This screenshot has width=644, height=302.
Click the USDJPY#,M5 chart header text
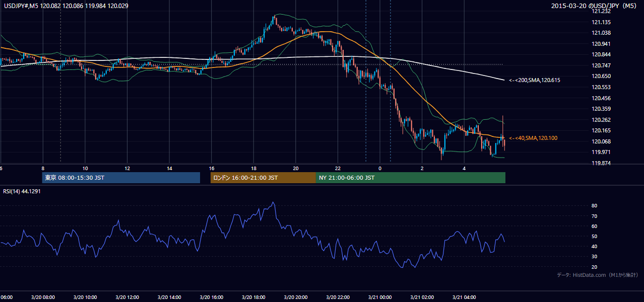(x=66, y=6)
